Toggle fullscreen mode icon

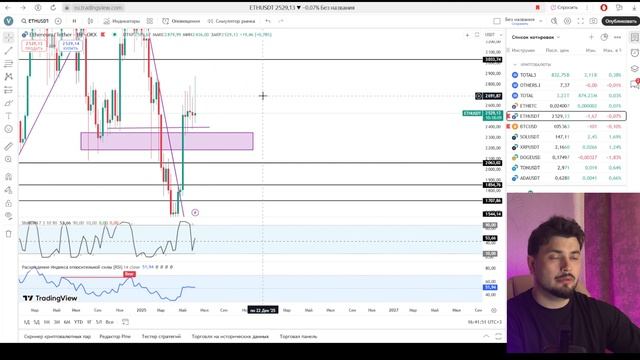[x=580, y=21]
